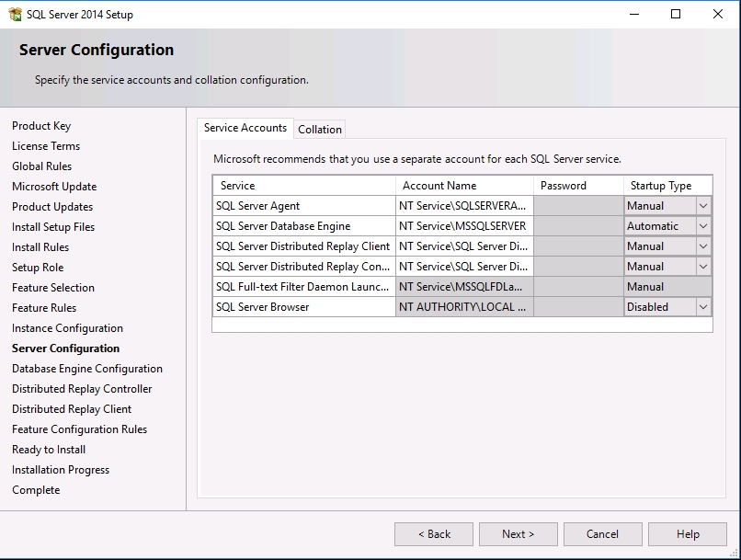Click the Startup Type column header
Image resolution: width=741 pixels, height=560 pixels.
[667, 186]
